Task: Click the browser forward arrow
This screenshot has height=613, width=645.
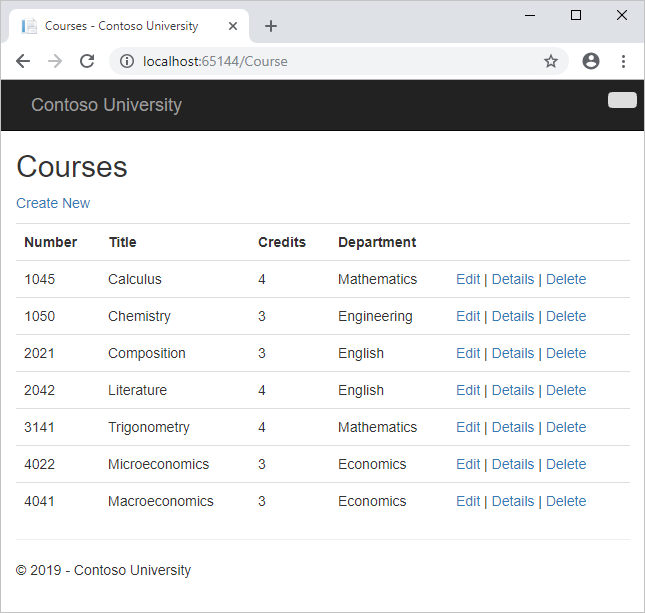Action: [x=55, y=61]
